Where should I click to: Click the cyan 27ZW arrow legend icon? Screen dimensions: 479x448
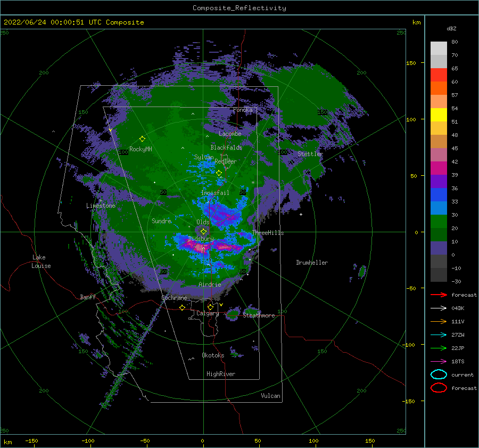[x=439, y=335]
